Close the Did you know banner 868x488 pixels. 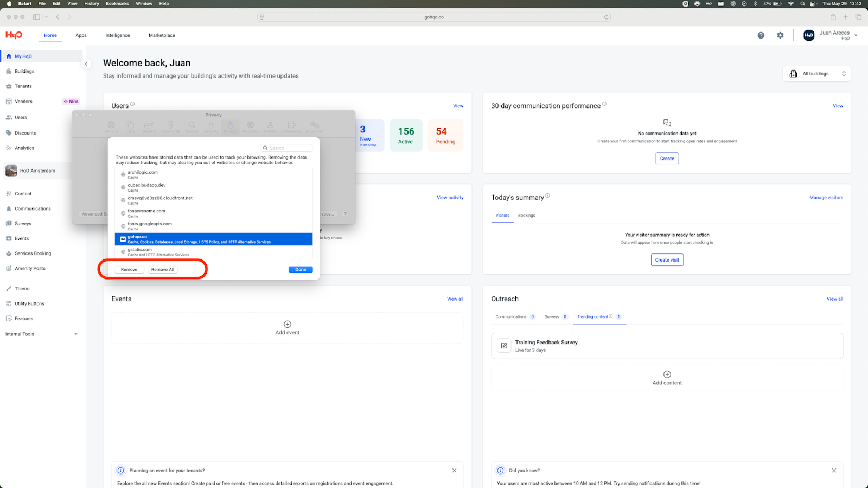(834, 471)
